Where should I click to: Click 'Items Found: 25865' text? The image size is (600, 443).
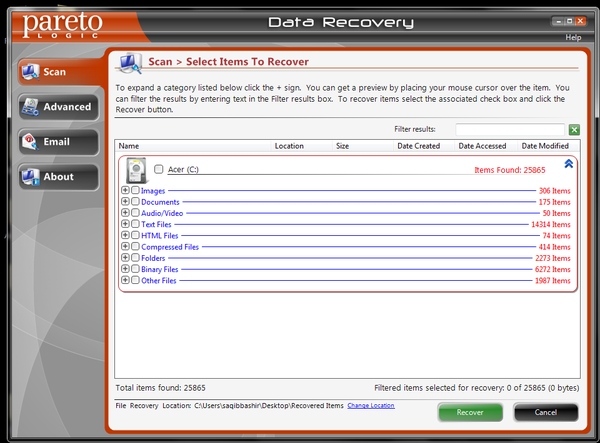(x=510, y=170)
